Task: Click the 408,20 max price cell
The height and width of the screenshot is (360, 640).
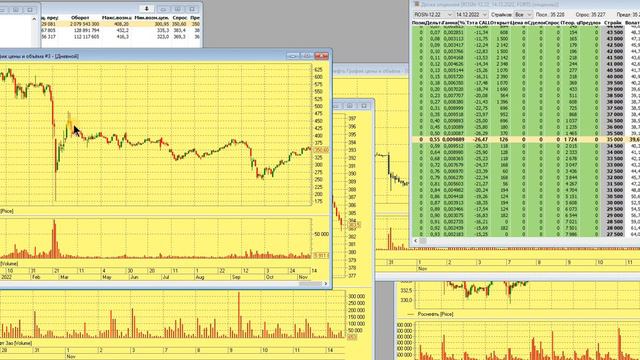Action: [121, 24]
